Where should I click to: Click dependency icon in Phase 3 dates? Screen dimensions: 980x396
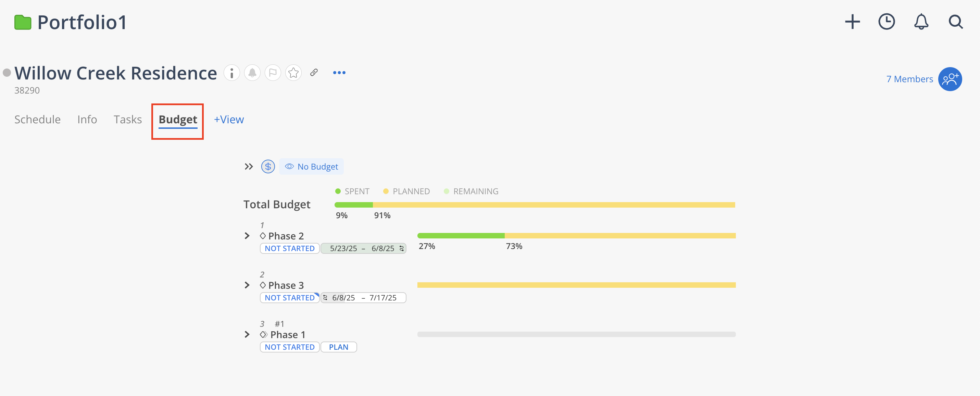pyautogui.click(x=325, y=297)
